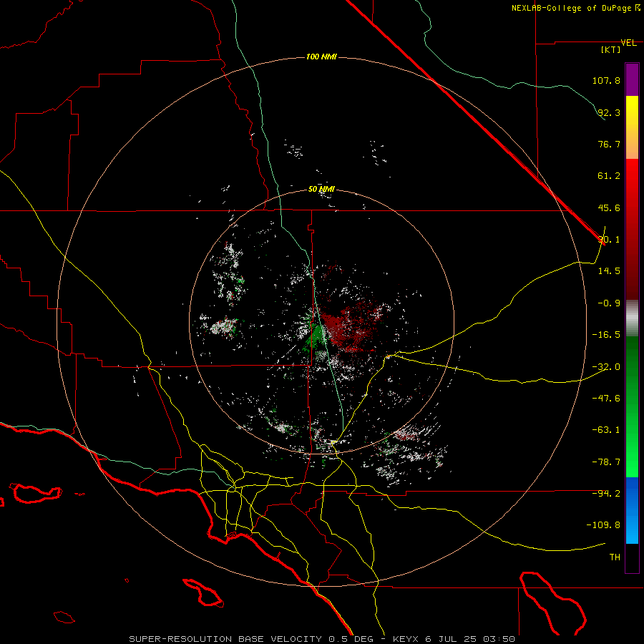Click the 100 NMI range ring label
644x644 pixels.
coord(321,57)
